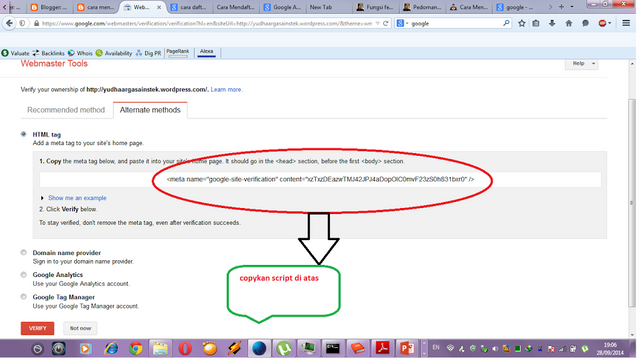Click the Backlinks toolbar item

(49, 53)
